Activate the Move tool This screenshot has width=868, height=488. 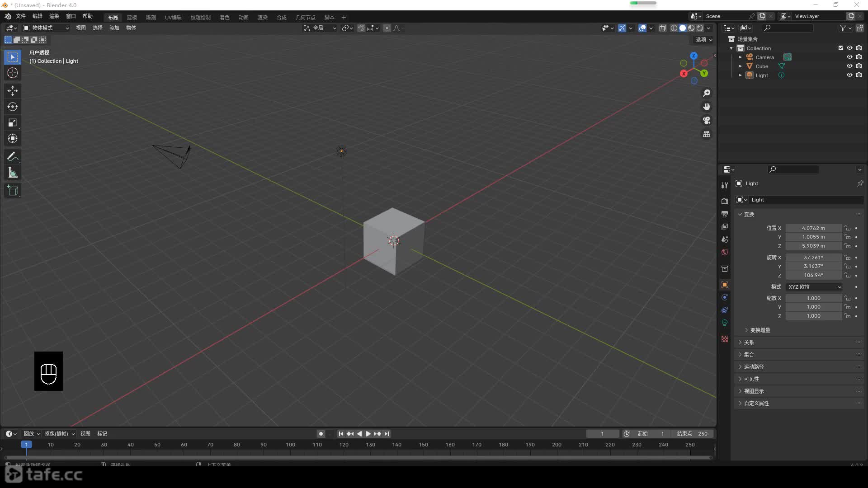(x=13, y=91)
